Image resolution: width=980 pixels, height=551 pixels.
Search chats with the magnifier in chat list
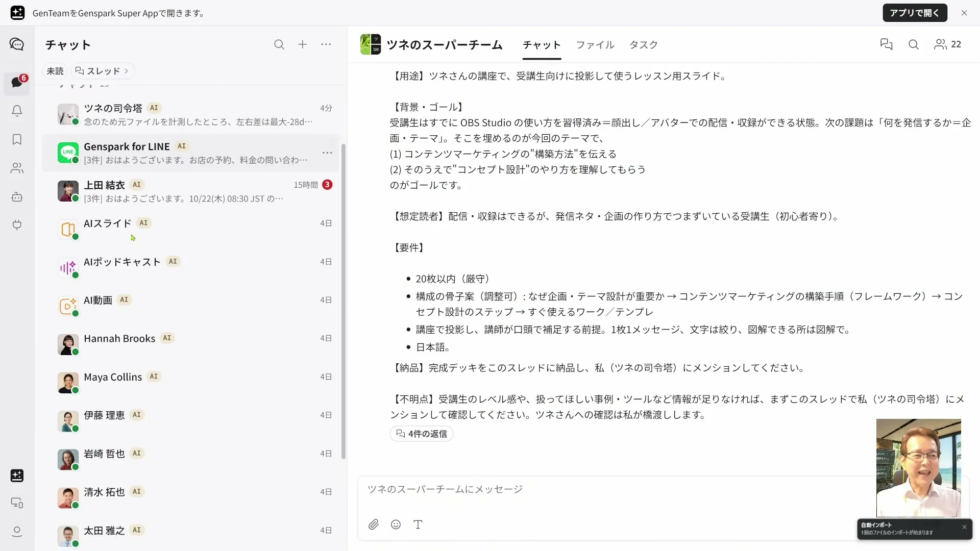click(x=279, y=44)
